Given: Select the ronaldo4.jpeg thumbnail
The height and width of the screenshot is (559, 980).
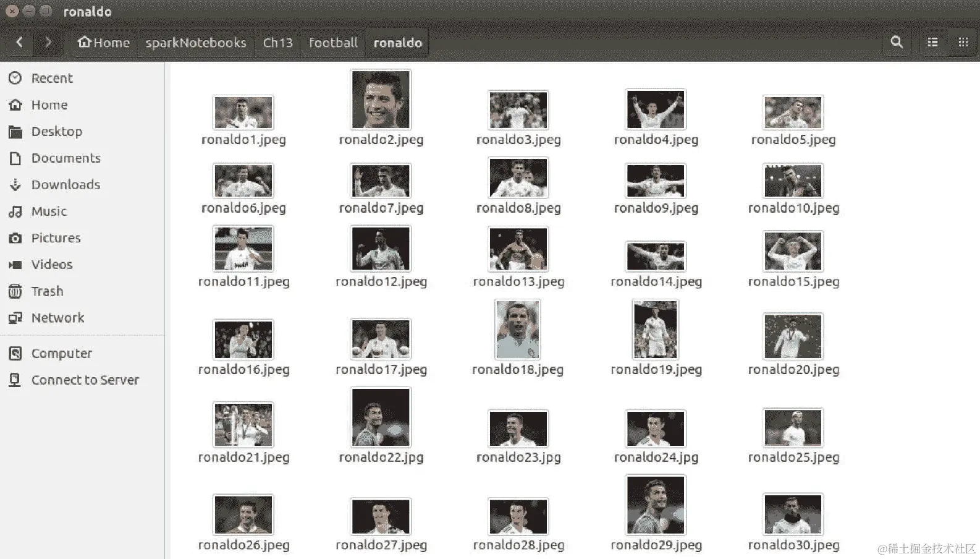Looking at the screenshot, I should coord(656,109).
